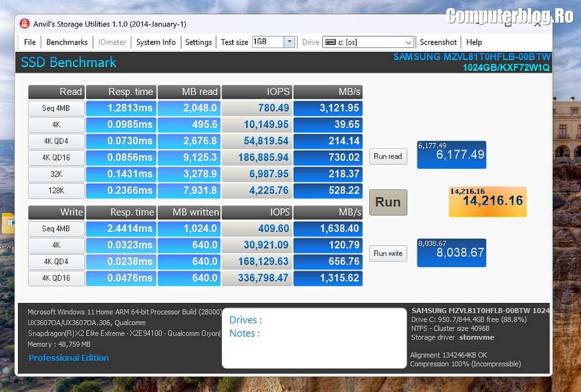The width and height of the screenshot is (581, 392).
Task: Click the orange total score 14,216.16 box
Action: point(487,201)
